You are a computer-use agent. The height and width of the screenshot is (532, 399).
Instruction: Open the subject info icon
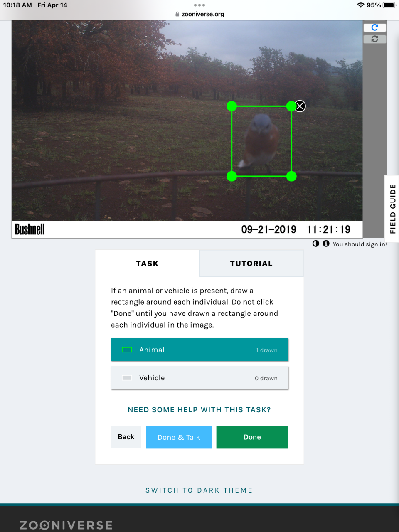pyautogui.click(x=326, y=244)
